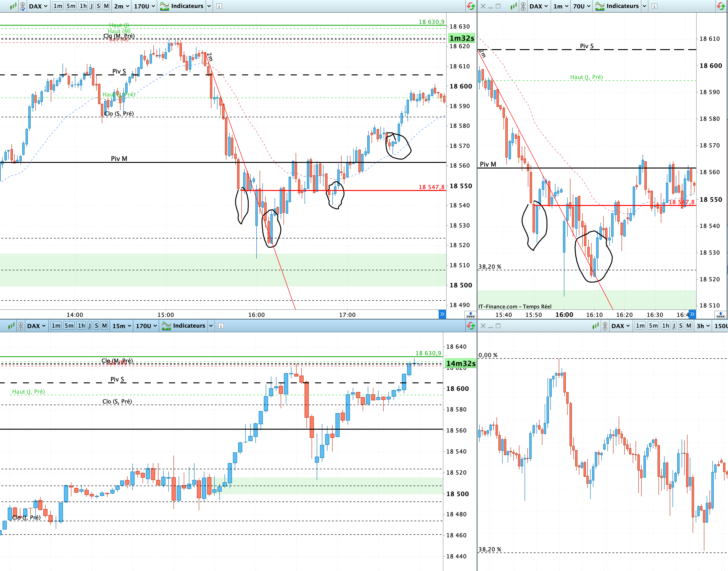Toggle chain link icon in bottom-left chart toolbar

click(x=21, y=326)
